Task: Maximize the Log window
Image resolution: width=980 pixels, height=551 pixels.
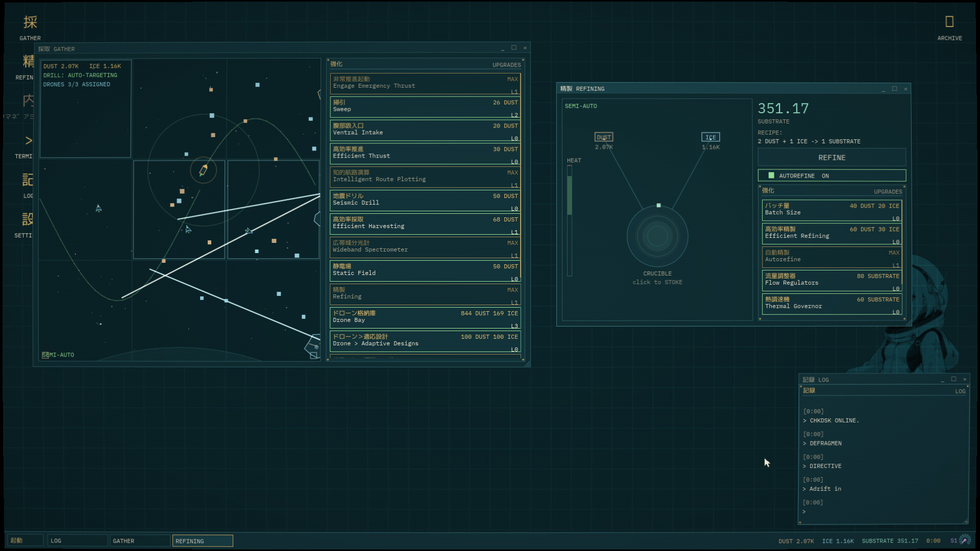Action: pos(953,379)
